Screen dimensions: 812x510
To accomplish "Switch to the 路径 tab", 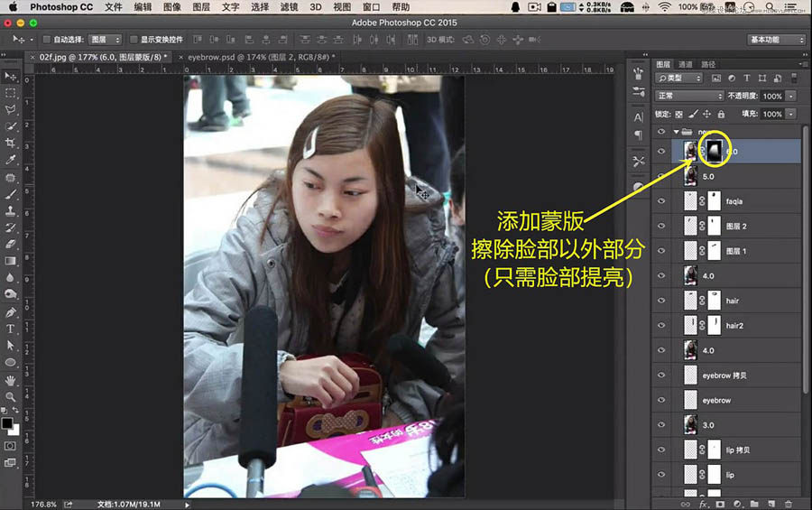I will point(708,64).
